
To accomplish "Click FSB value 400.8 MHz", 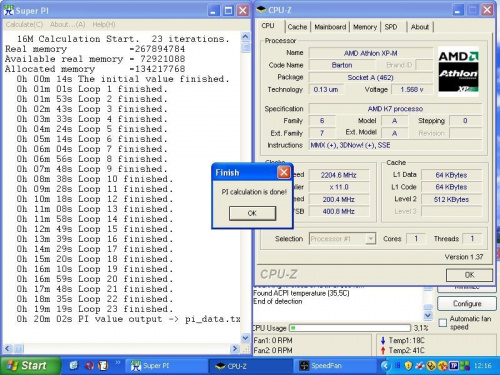I will pyautogui.click(x=339, y=211).
